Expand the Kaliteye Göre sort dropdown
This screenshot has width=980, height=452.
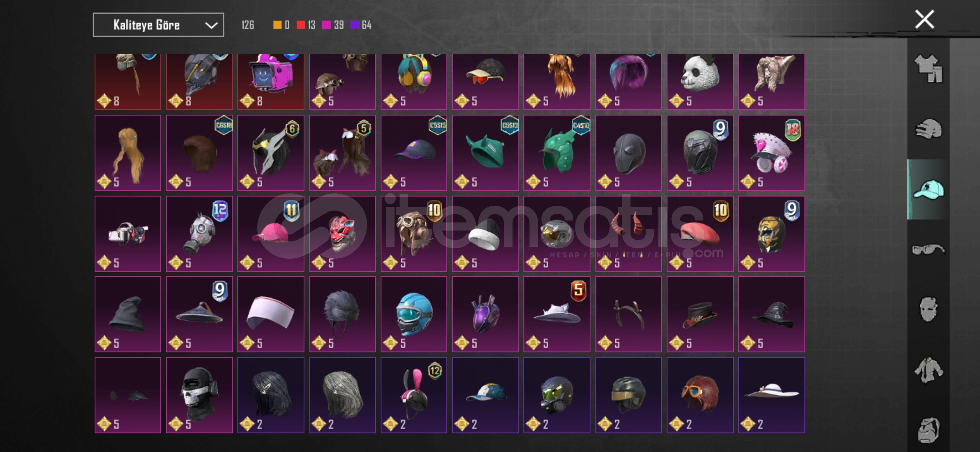[158, 25]
